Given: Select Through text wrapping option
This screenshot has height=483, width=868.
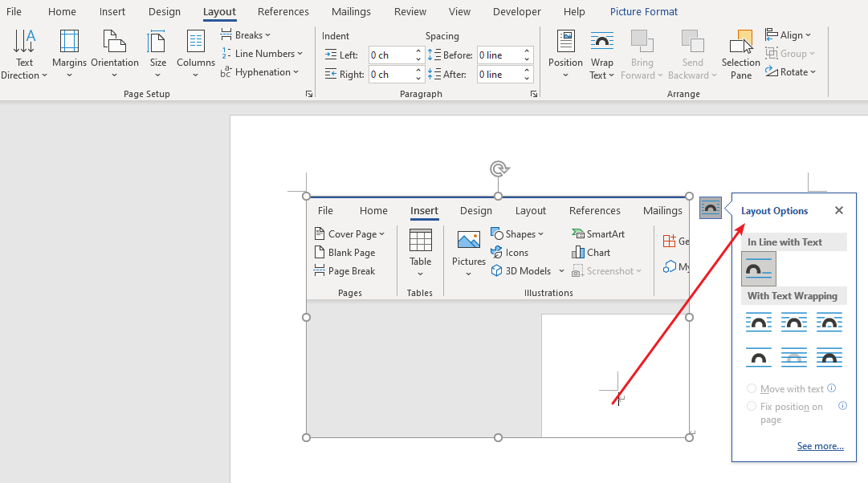Looking at the screenshot, I should pyautogui.click(x=829, y=322).
